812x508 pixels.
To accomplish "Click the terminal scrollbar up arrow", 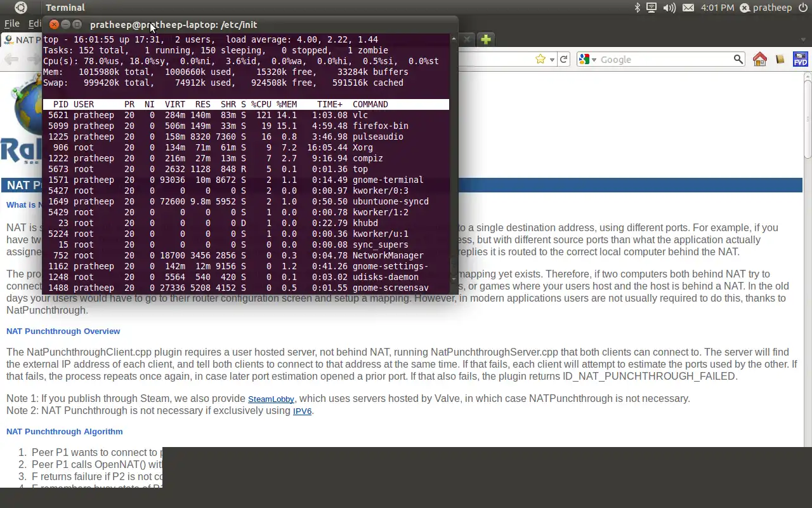I will [454, 38].
